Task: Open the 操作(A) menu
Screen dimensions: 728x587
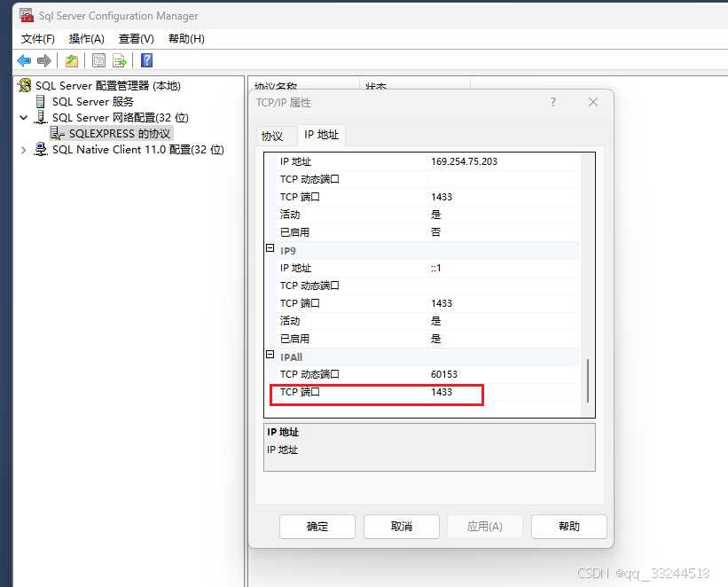Action: pyautogui.click(x=86, y=38)
